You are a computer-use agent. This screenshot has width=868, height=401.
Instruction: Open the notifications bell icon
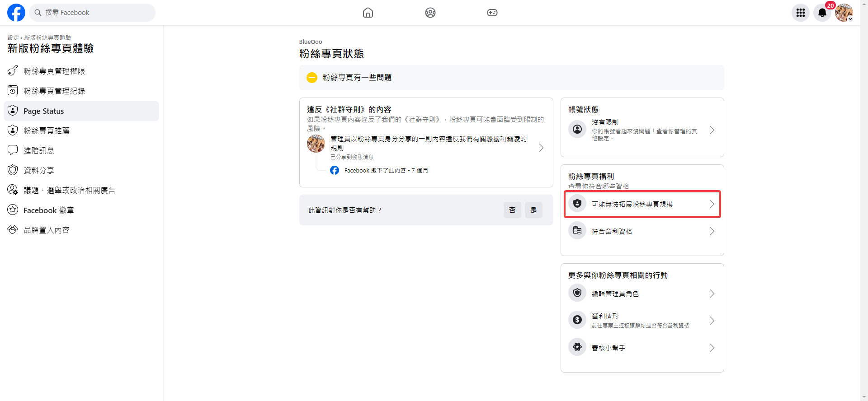[822, 13]
